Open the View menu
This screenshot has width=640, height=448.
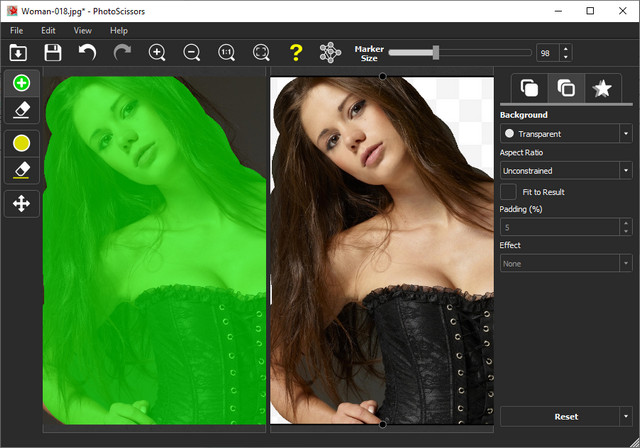point(82,31)
